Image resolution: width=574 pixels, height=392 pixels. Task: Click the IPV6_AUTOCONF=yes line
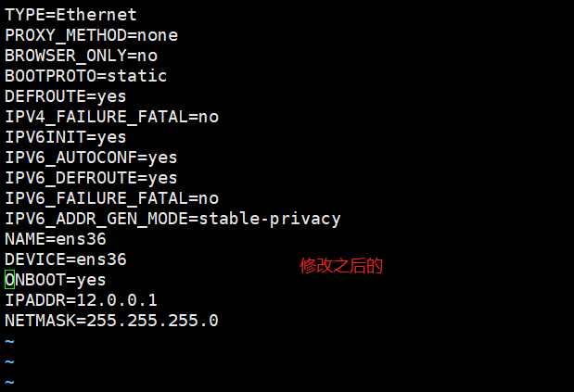(91, 158)
